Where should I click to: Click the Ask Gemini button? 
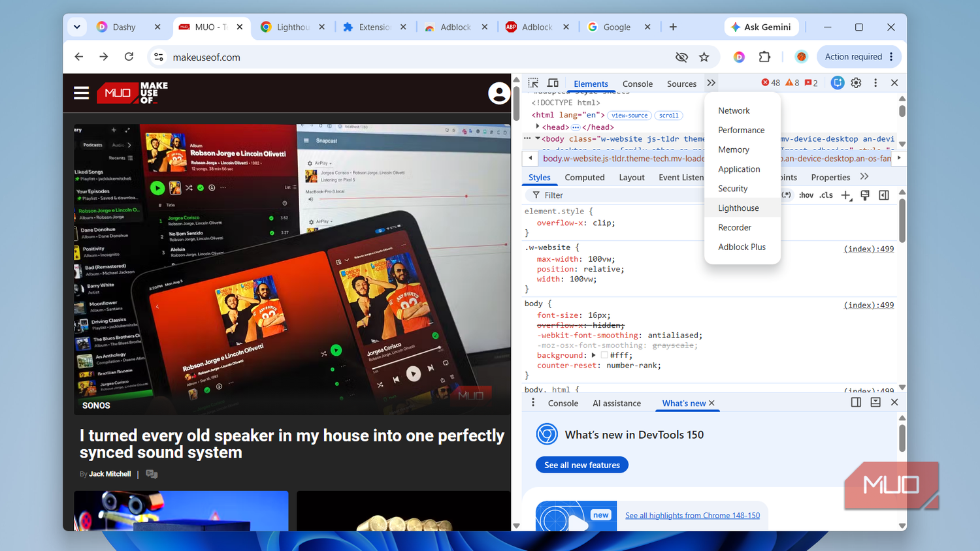coord(761,27)
